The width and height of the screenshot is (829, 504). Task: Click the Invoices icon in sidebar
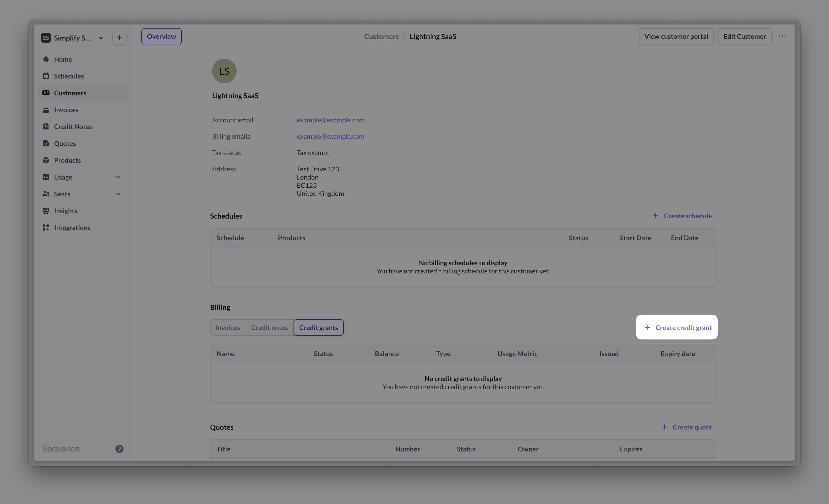pos(46,110)
